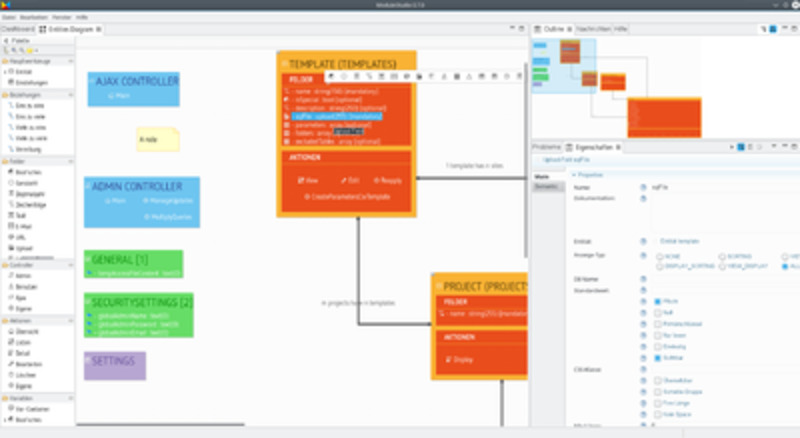The height and width of the screenshot is (438, 800).
Task: Switch to the Probleme tab
Action: coord(546,147)
